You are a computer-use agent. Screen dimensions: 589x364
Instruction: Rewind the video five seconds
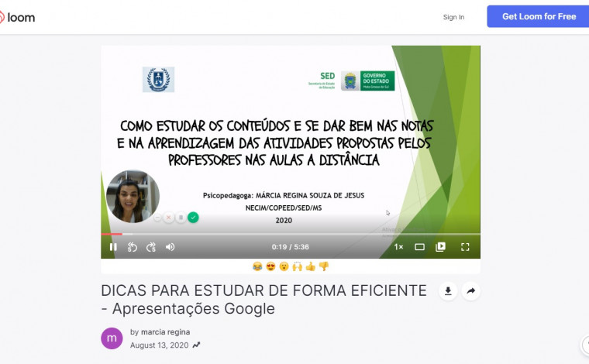pyautogui.click(x=133, y=247)
